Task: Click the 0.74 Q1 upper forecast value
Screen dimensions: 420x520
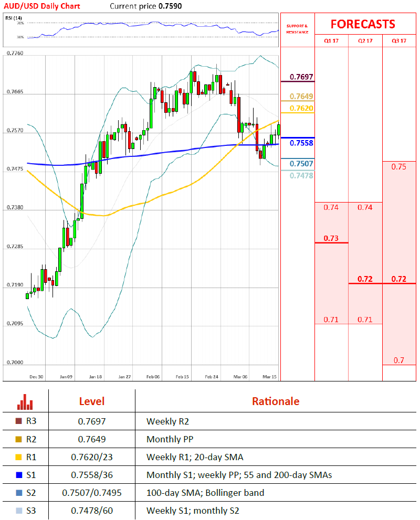Action: (x=331, y=207)
